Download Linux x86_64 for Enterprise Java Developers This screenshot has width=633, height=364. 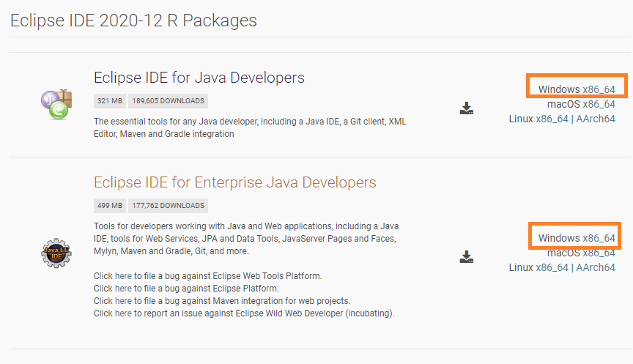[552, 267]
